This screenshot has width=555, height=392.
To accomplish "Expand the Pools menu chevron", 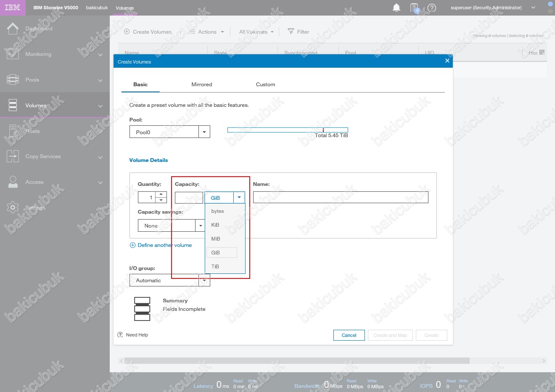I will pos(100,80).
